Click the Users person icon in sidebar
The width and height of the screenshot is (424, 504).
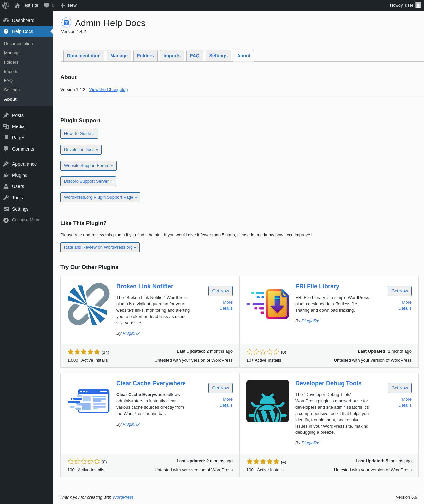pos(6,186)
